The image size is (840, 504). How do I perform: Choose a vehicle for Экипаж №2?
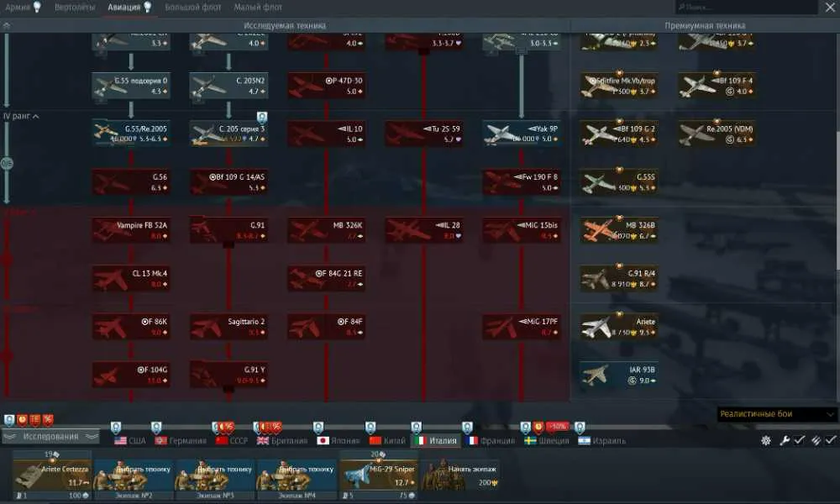click(x=134, y=476)
